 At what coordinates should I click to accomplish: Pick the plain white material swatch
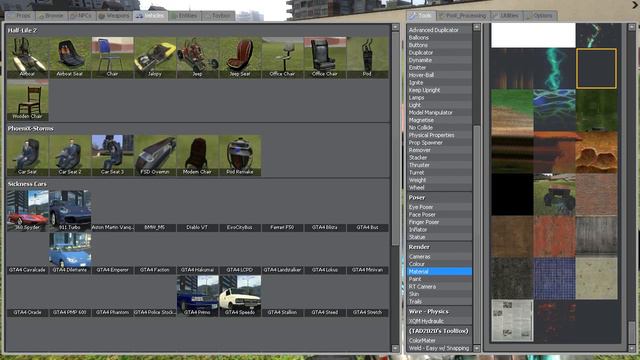[533, 36]
